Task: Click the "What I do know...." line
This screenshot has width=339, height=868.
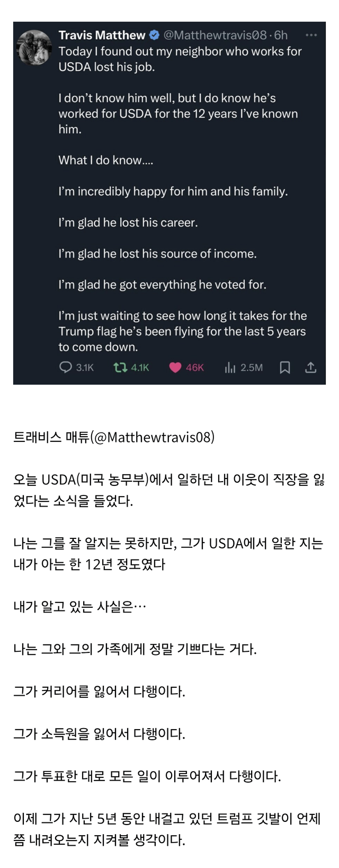Action: 105,161
